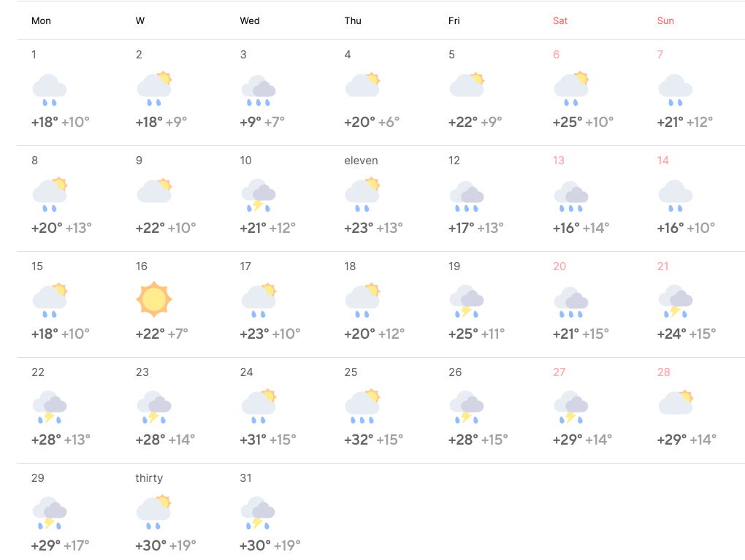
Task: Open the day labeled 'thirty'
Action: pos(149,478)
